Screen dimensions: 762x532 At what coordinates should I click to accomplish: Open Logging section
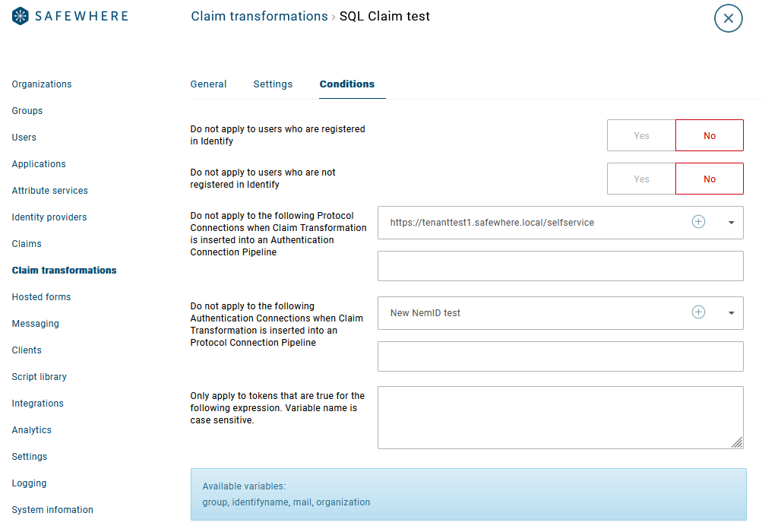coord(29,483)
